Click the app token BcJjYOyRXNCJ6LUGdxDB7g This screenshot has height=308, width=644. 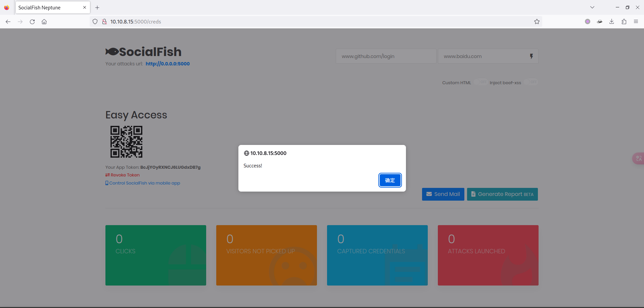(x=170, y=167)
